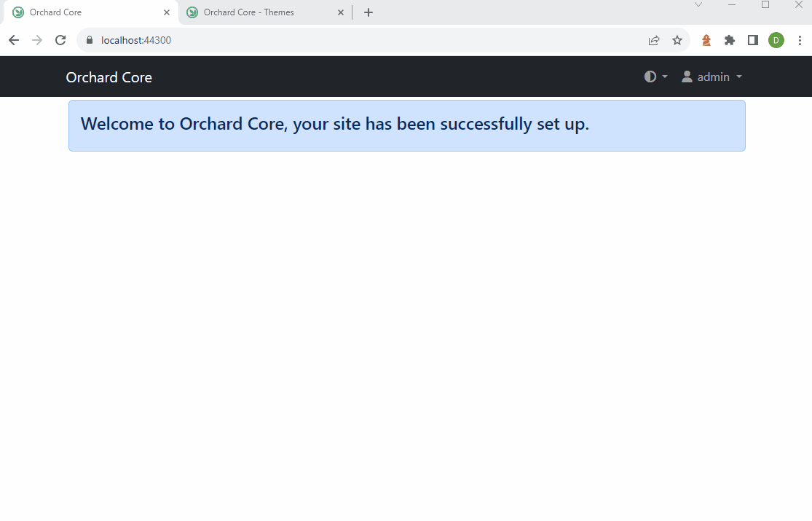Viewport: 812px width, 521px height.
Task: Toggle the browser side panel
Action: click(753, 40)
